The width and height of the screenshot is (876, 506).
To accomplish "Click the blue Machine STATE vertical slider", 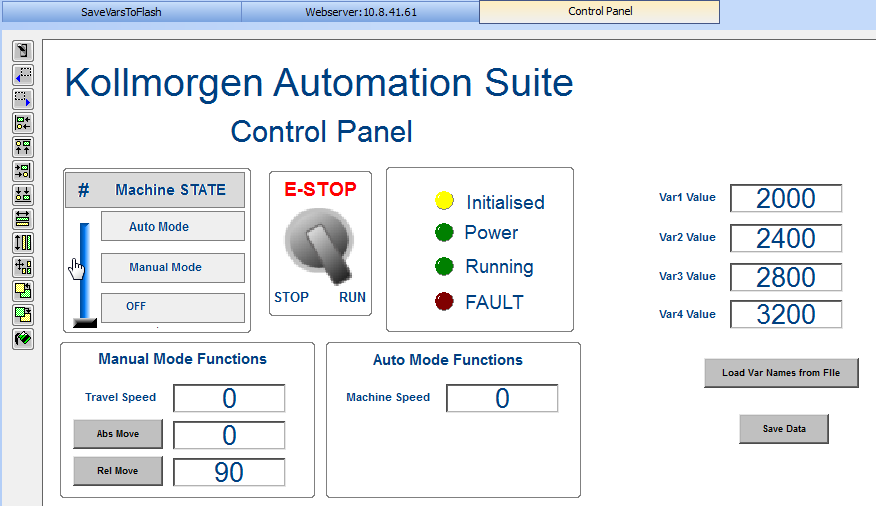I will 85,275.
